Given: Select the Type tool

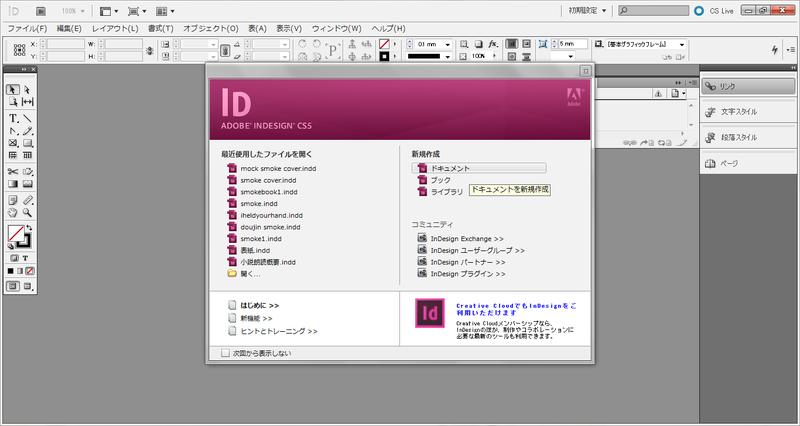Looking at the screenshot, I should coord(13,118).
